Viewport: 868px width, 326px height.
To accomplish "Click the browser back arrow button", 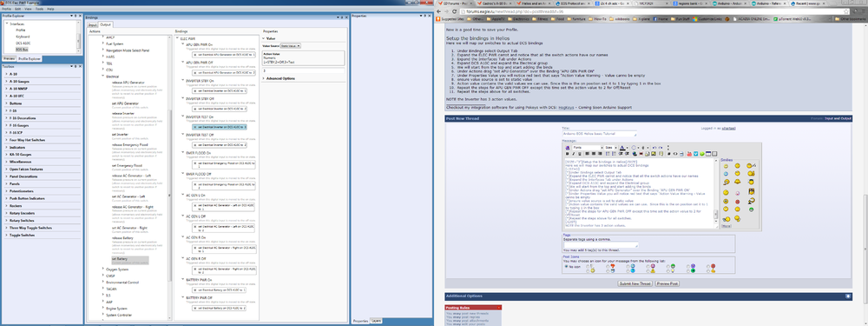I will (437, 11).
